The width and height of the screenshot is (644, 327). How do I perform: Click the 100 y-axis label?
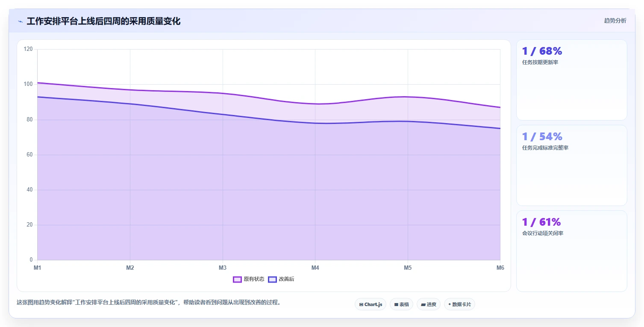pyautogui.click(x=28, y=84)
